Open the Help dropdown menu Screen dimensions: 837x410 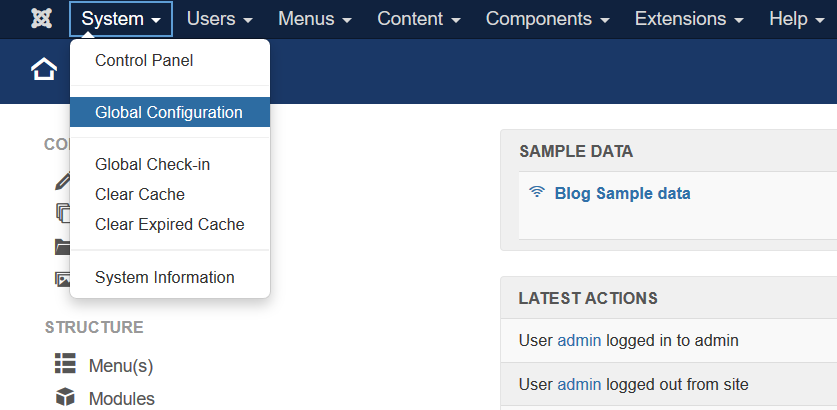point(796,19)
